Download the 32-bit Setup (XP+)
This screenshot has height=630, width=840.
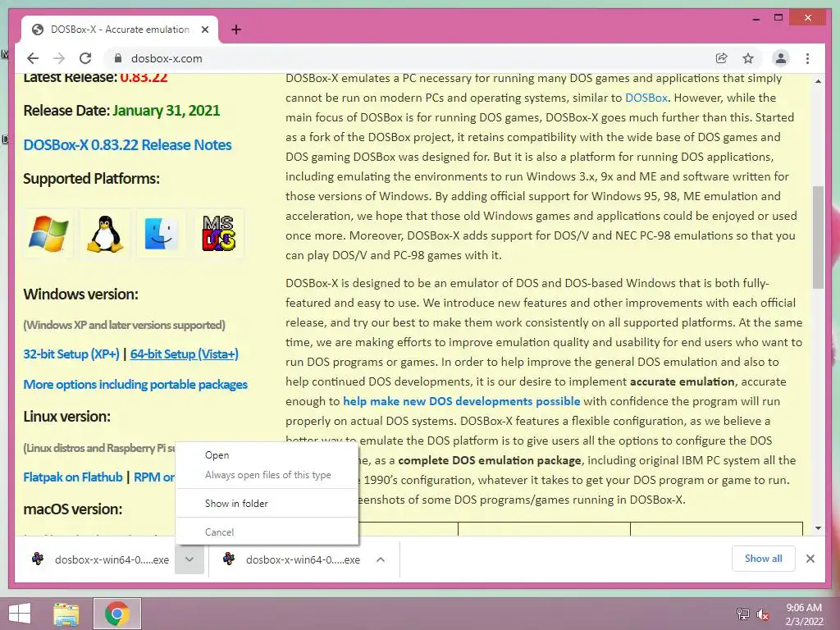click(71, 354)
